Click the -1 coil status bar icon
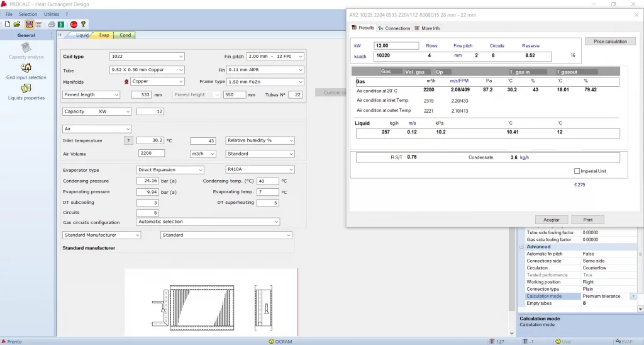The height and width of the screenshot is (345, 644). pos(528,341)
